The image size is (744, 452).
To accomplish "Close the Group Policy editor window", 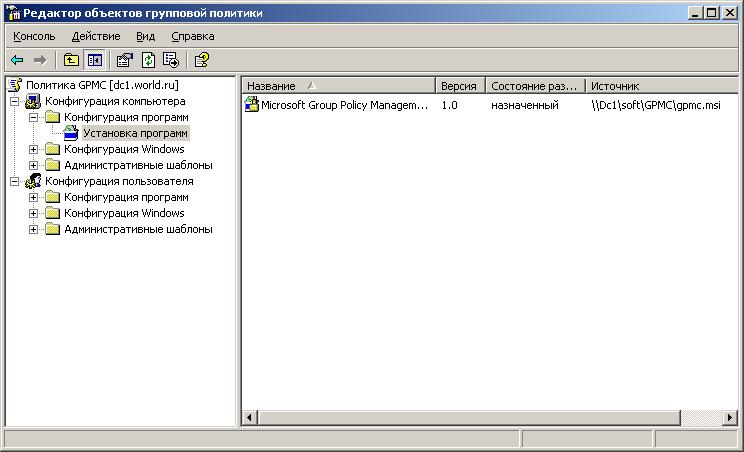I will point(730,13).
